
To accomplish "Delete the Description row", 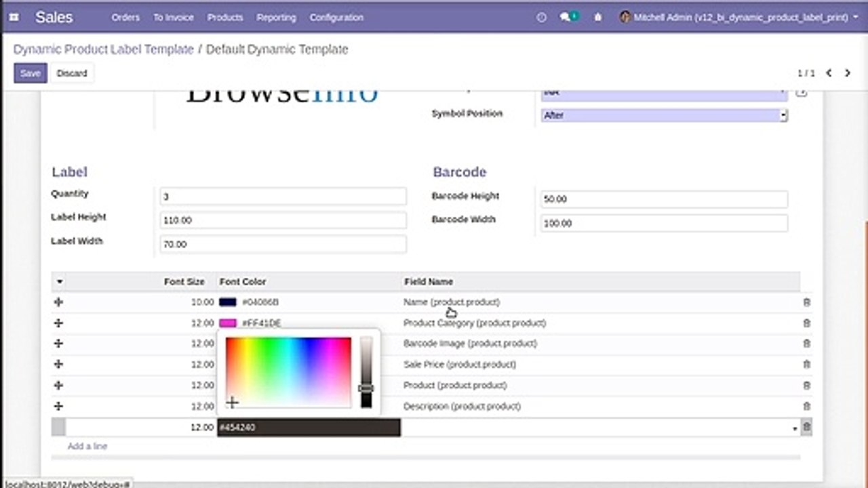I will [x=806, y=407].
